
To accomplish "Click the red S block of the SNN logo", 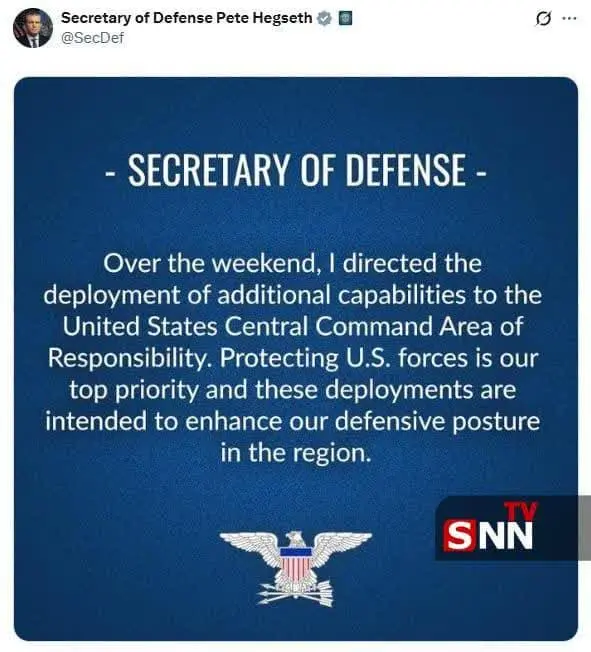I will pos(458,536).
